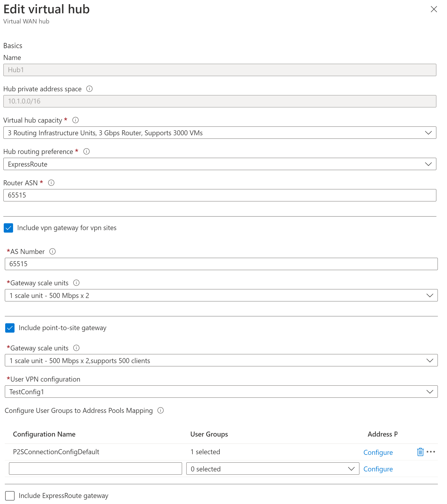Viewport: 447px width, 504px height.
Task: Click info icon next to Router ASN
Action: click(x=51, y=183)
